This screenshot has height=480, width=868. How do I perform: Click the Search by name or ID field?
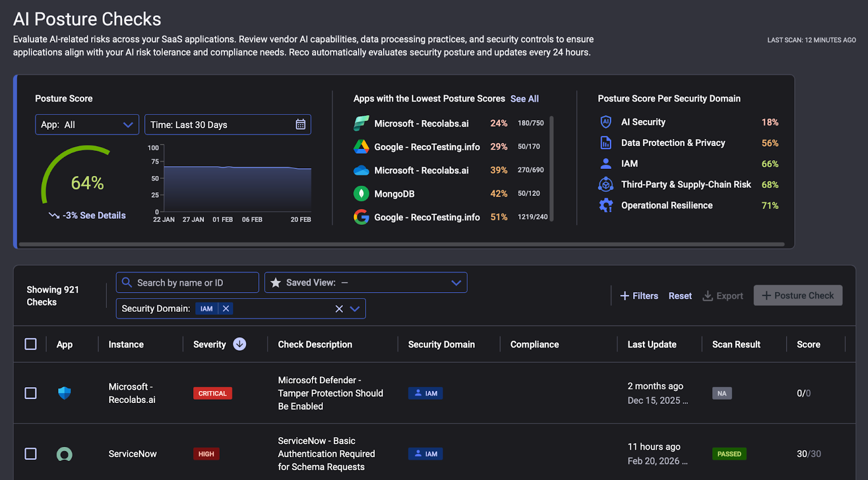tap(187, 283)
